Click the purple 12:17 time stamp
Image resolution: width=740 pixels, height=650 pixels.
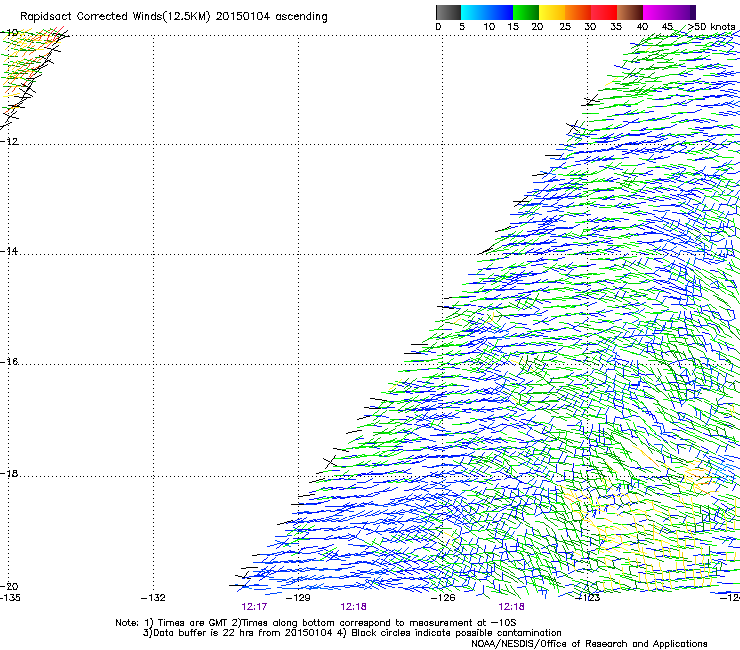[x=254, y=607]
